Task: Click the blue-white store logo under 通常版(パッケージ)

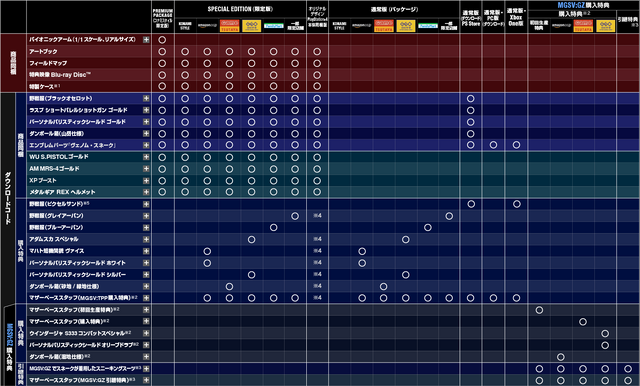Action: tap(428, 26)
